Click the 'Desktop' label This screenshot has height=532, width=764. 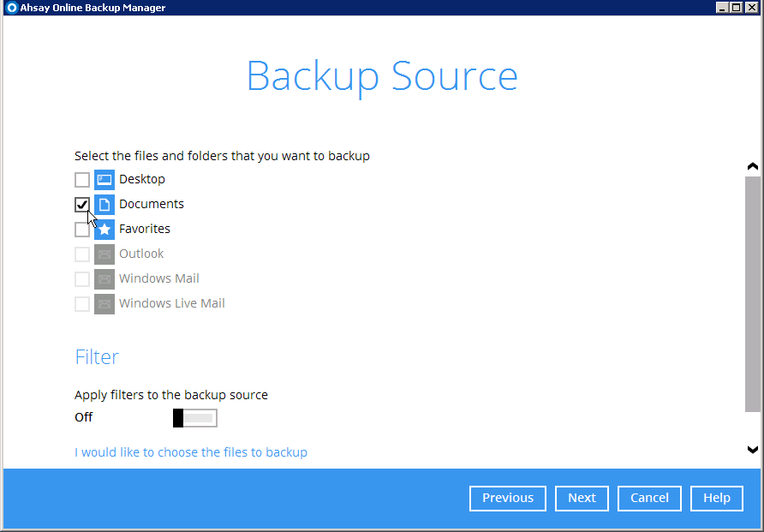(x=142, y=179)
